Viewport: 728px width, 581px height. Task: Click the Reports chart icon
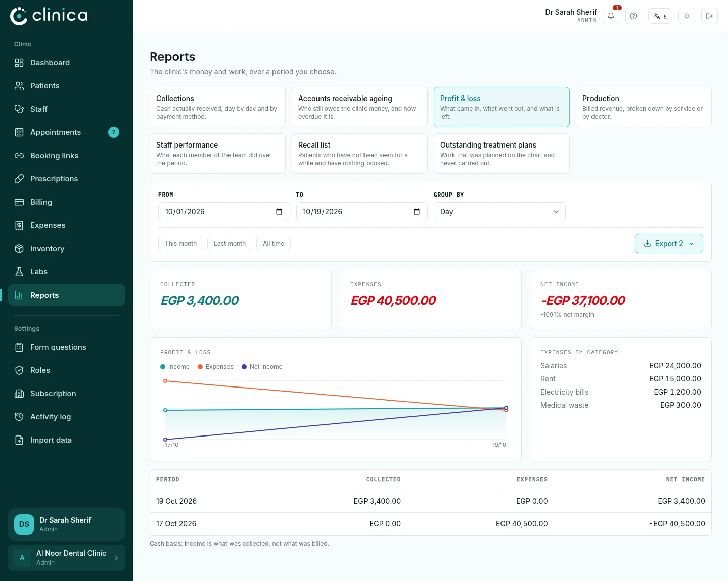point(19,295)
